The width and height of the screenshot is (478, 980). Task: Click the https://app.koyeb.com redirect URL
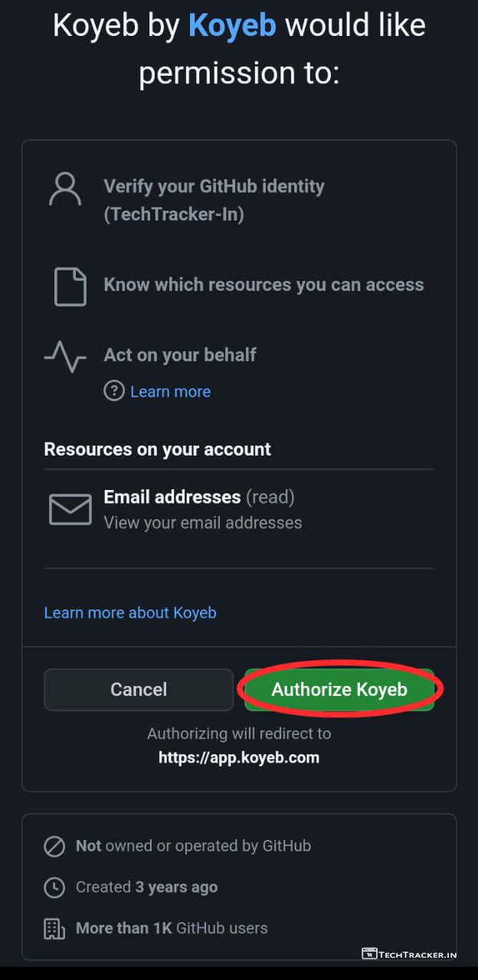coord(239,758)
